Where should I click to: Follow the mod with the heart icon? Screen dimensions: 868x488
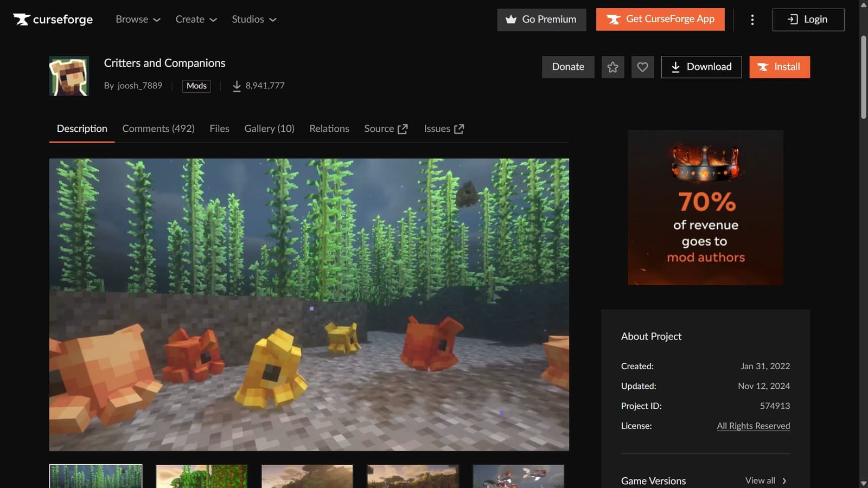[x=642, y=67]
